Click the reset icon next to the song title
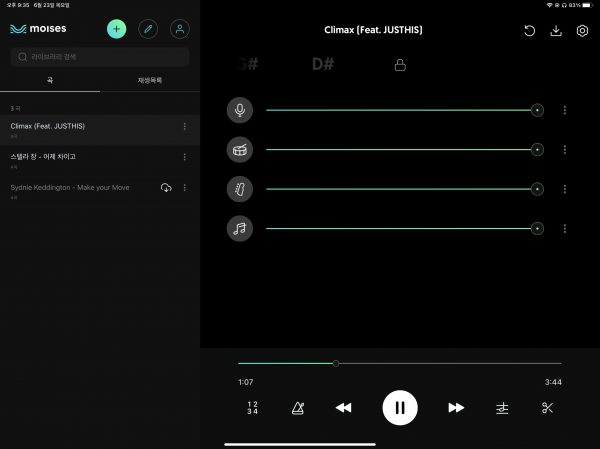The height and width of the screenshot is (449, 600). pos(529,31)
